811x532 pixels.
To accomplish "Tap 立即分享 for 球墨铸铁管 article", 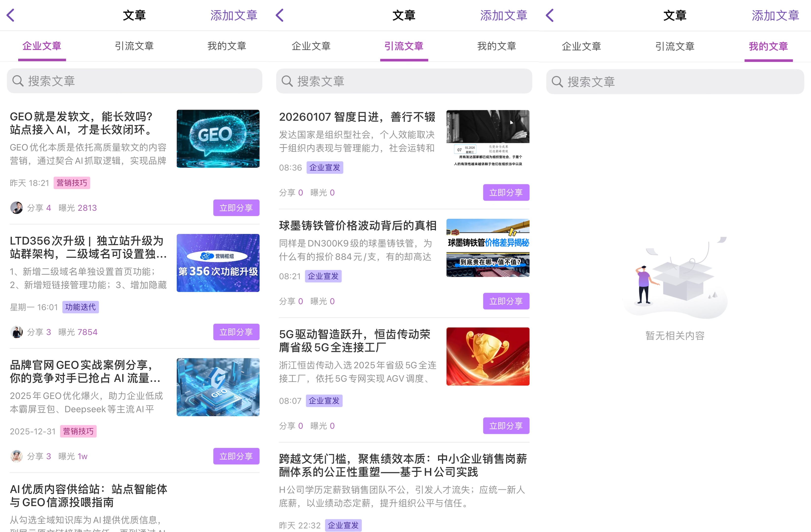I will tap(506, 301).
